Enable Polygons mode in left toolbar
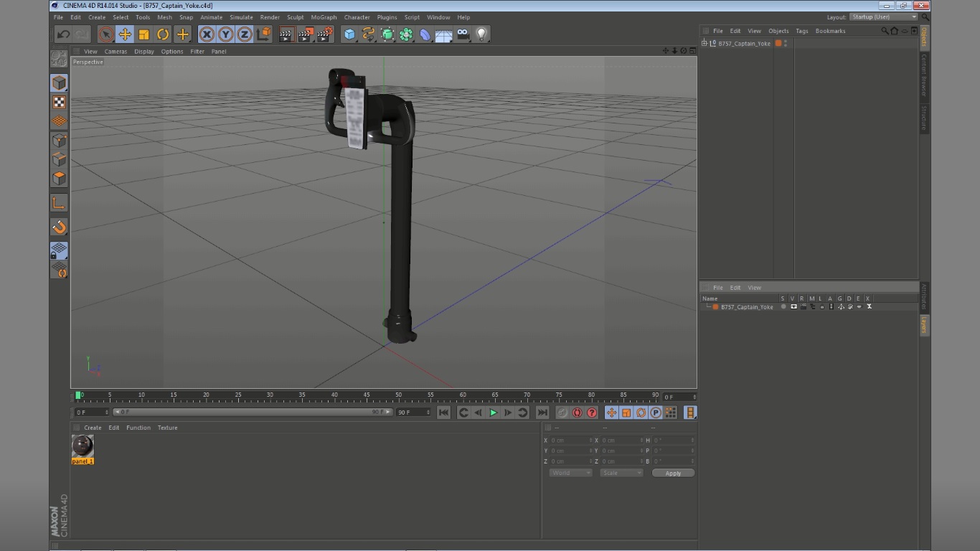This screenshot has height=551, width=980. 59,178
